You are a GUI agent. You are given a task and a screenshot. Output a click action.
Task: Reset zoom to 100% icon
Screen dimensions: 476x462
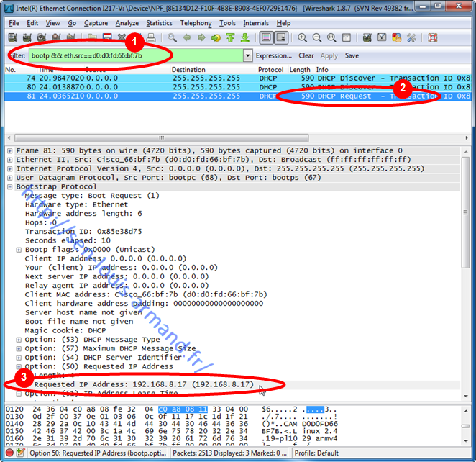[x=331, y=37]
